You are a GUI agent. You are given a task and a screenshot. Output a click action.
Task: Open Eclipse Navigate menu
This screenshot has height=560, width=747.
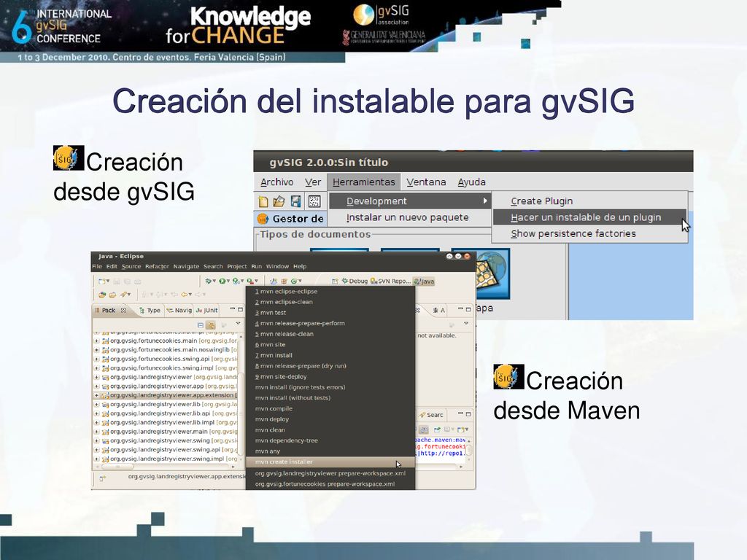[x=186, y=266]
